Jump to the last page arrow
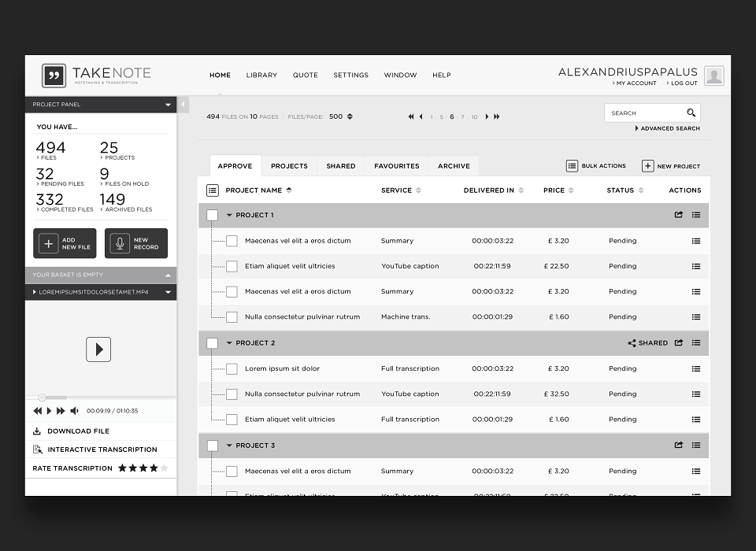756x551 pixels. coord(497,116)
